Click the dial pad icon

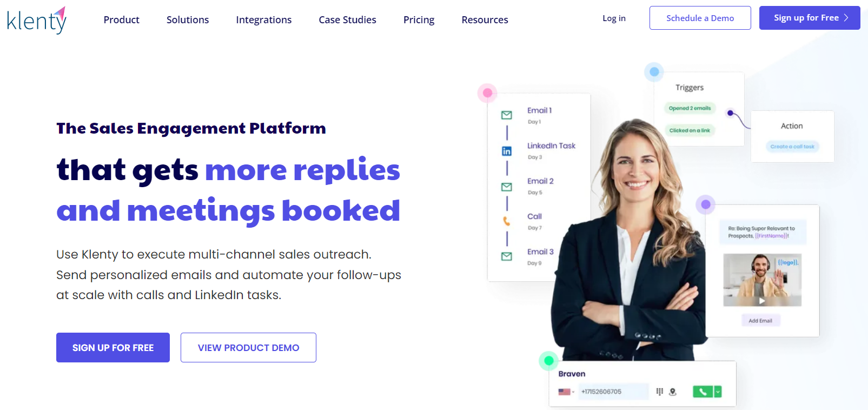click(660, 392)
